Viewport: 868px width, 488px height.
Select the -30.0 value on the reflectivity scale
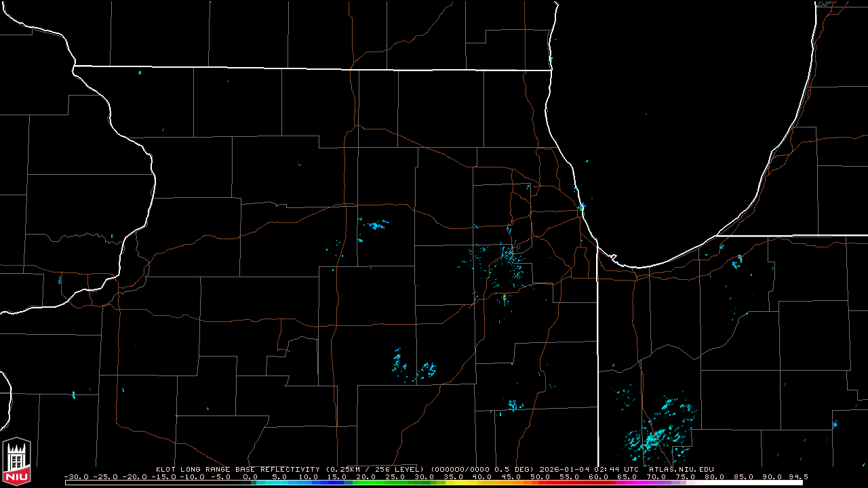point(77,476)
